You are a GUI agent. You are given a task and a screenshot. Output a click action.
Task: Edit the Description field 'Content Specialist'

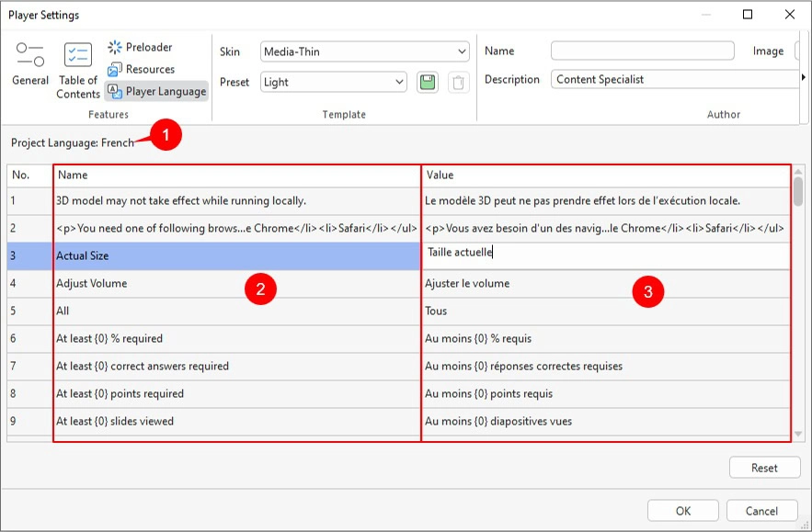click(x=676, y=80)
